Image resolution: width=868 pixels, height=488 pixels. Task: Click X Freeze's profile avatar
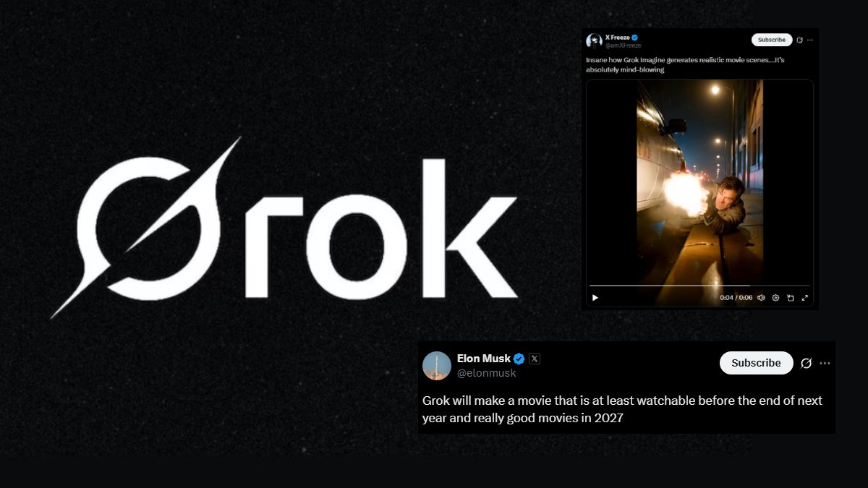595,40
